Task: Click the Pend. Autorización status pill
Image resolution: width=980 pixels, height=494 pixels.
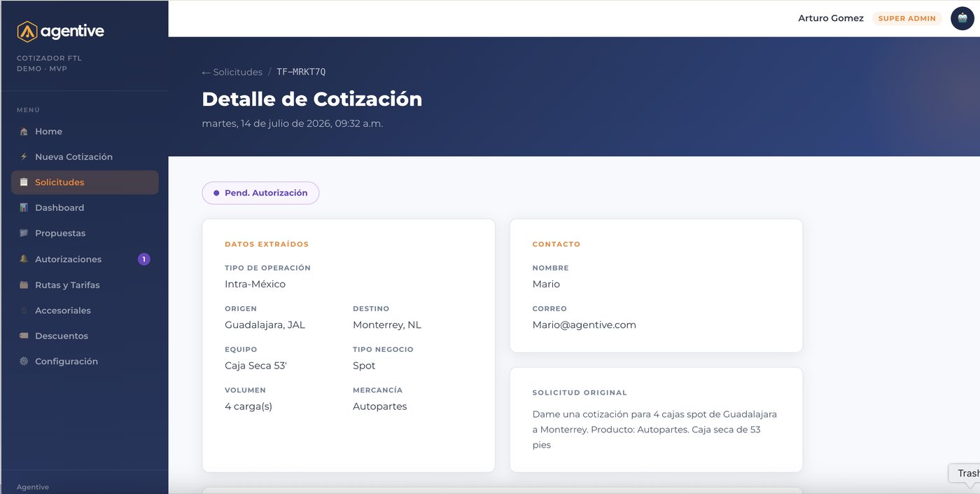Action: pos(260,193)
